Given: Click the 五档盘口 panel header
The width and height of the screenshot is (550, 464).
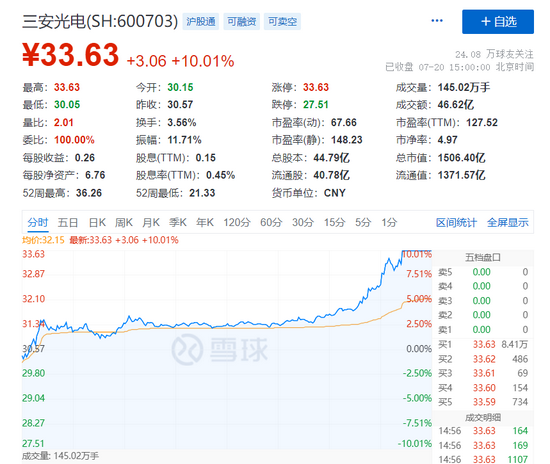Looking at the screenshot, I should (483, 257).
